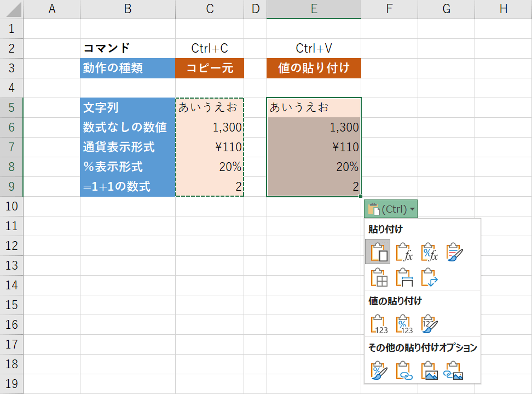532x394 pixels.
Task: Click the Linked picture paste icon
Action: [x=454, y=370]
